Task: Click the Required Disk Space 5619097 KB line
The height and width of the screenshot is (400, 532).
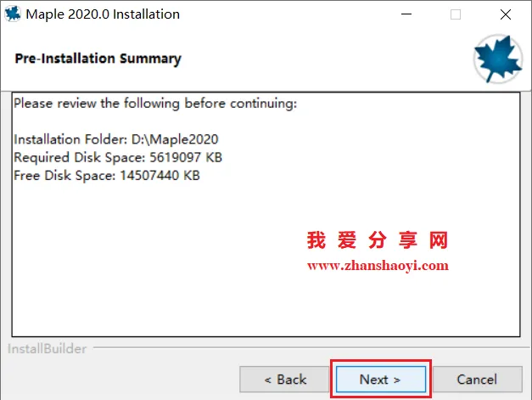Action: pos(118,157)
